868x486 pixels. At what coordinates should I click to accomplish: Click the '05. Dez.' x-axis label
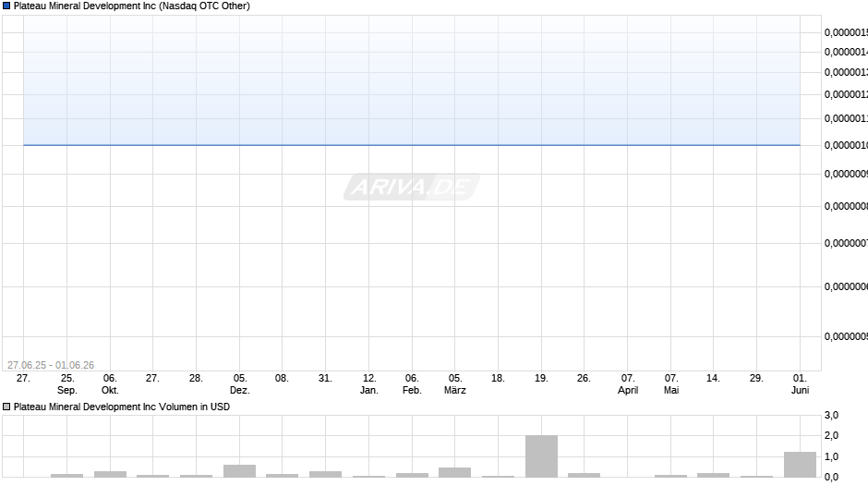click(x=240, y=384)
